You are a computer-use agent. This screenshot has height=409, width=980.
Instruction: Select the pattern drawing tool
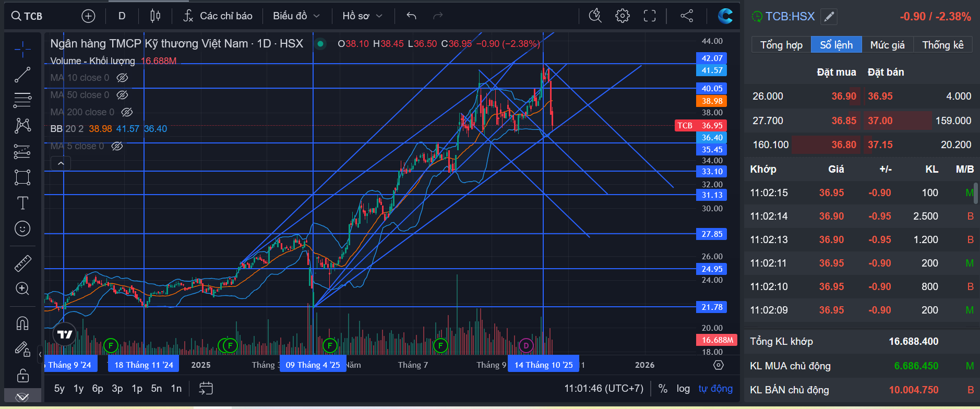coord(22,125)
